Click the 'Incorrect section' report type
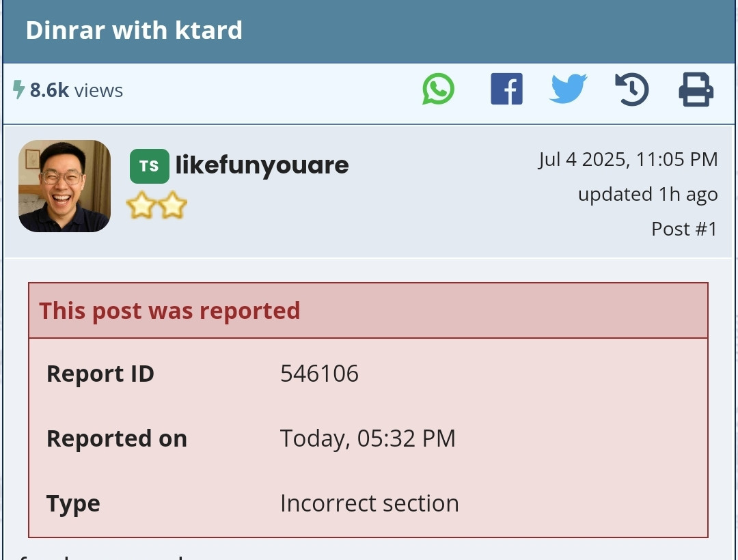 370,503
